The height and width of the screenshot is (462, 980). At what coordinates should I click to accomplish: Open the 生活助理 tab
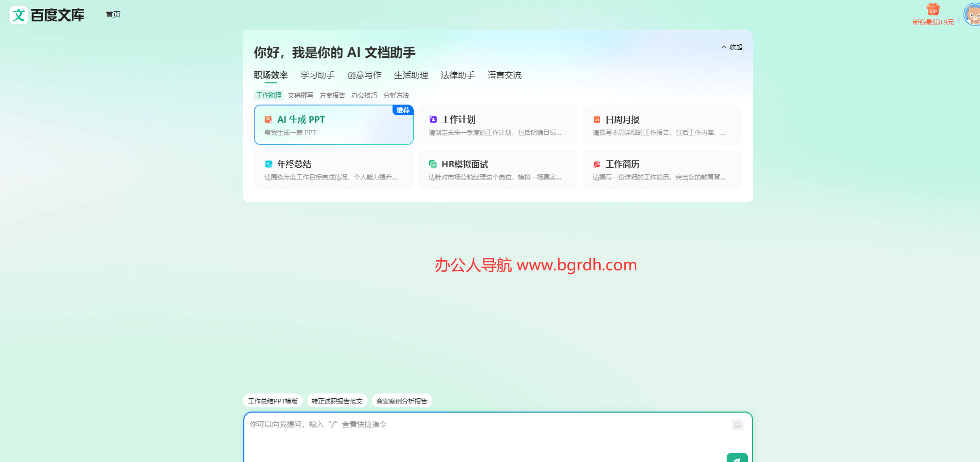coord(411,75)
